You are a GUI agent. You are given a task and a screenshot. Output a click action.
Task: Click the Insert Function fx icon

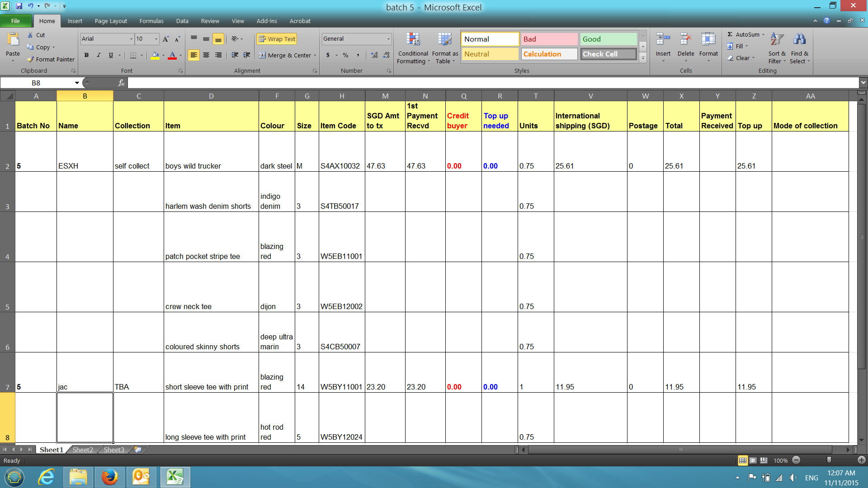(x=121, y=83)
